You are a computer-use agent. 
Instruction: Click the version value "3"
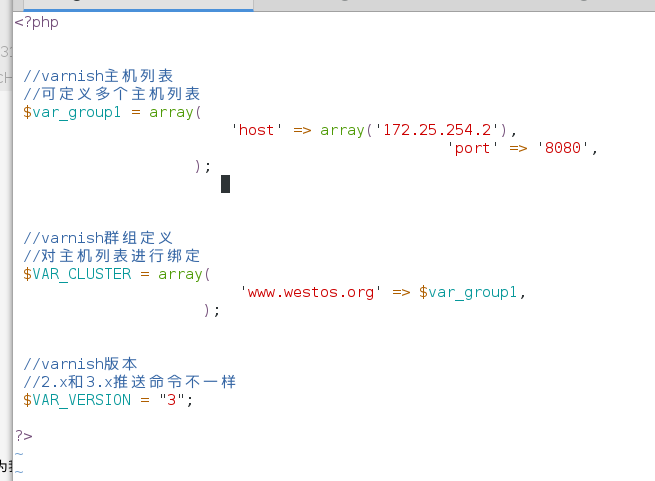click(x=172, y=400)
